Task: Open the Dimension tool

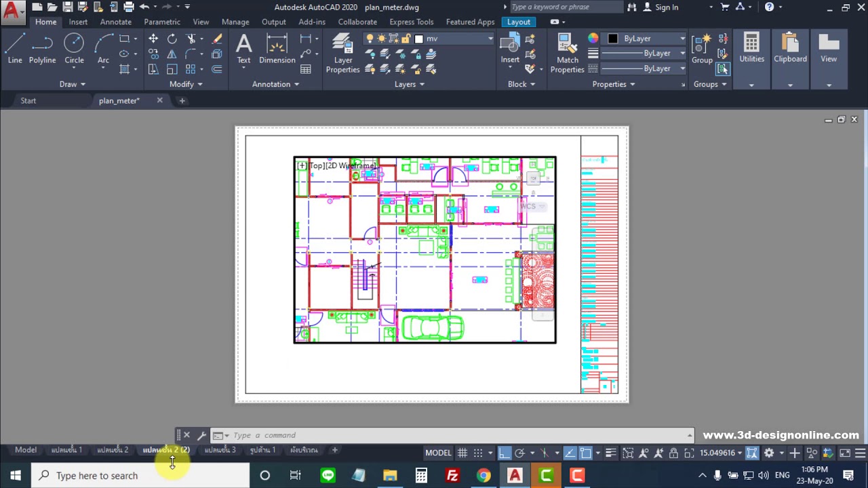Action: pos(277,49)
